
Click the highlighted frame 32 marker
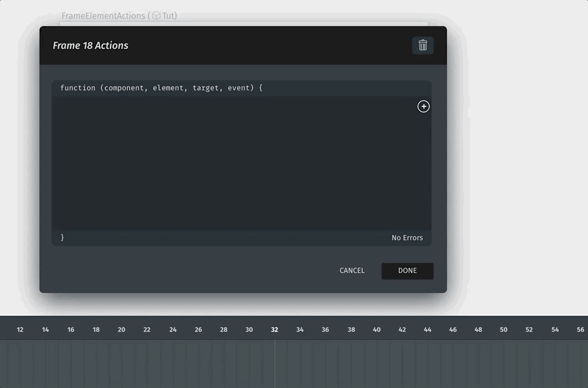(x=275, y=329)
